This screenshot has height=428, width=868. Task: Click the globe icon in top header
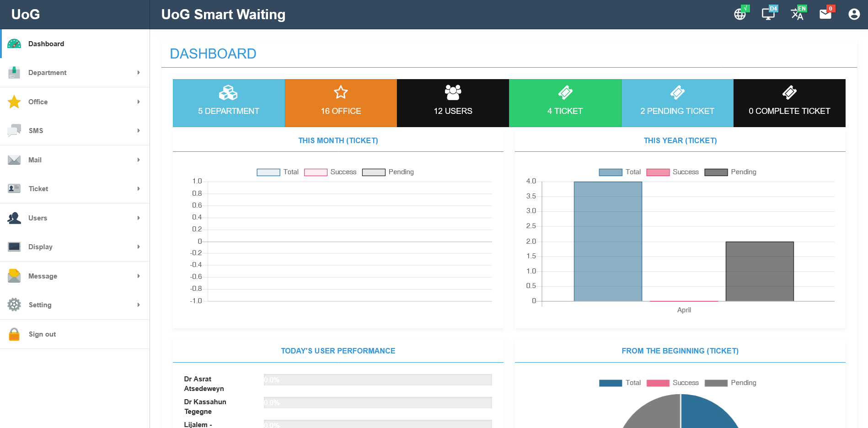(x=739, y=14)
